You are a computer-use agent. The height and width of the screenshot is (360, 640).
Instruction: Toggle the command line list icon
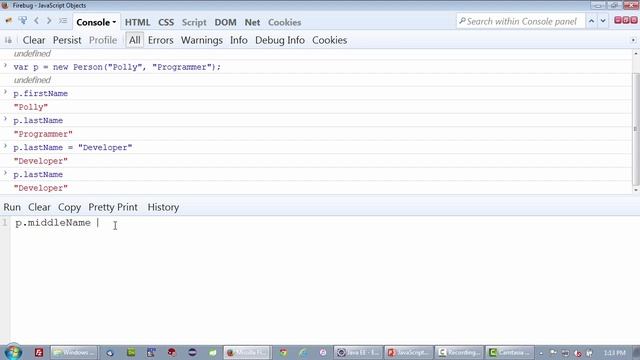[63, 21]
